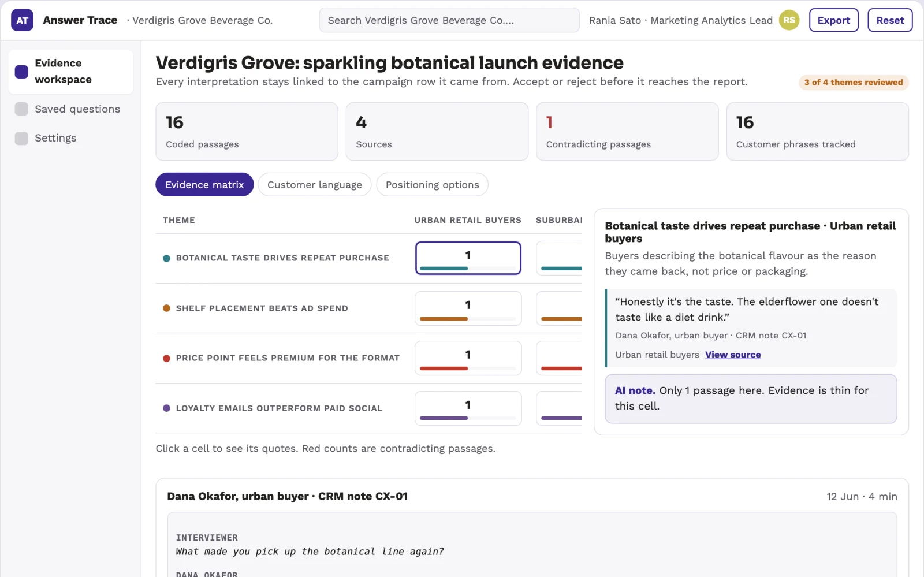Click the 'Theme' column header
924x577 pixels.
click(179, 220)
